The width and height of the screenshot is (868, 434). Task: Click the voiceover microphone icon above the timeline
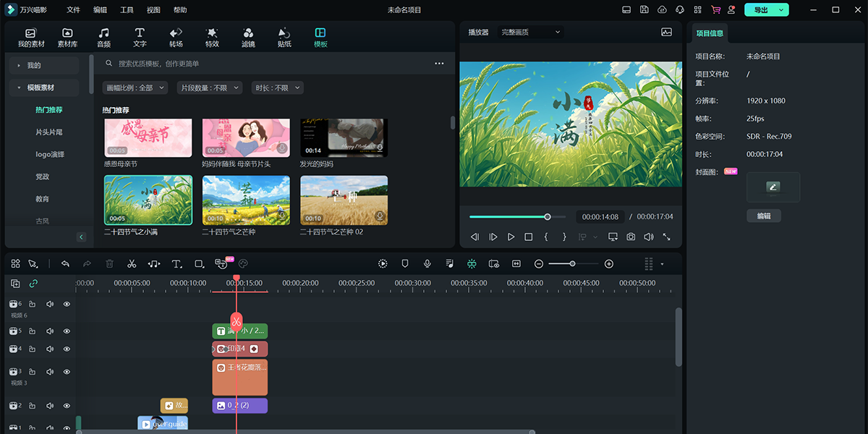pyautogui.click(x=427, y=263)
